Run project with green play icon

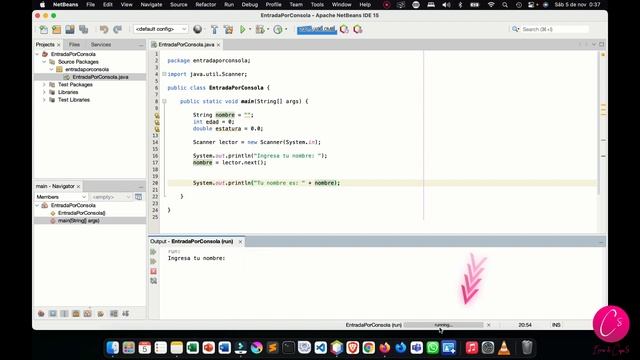(x=243, y=29)
